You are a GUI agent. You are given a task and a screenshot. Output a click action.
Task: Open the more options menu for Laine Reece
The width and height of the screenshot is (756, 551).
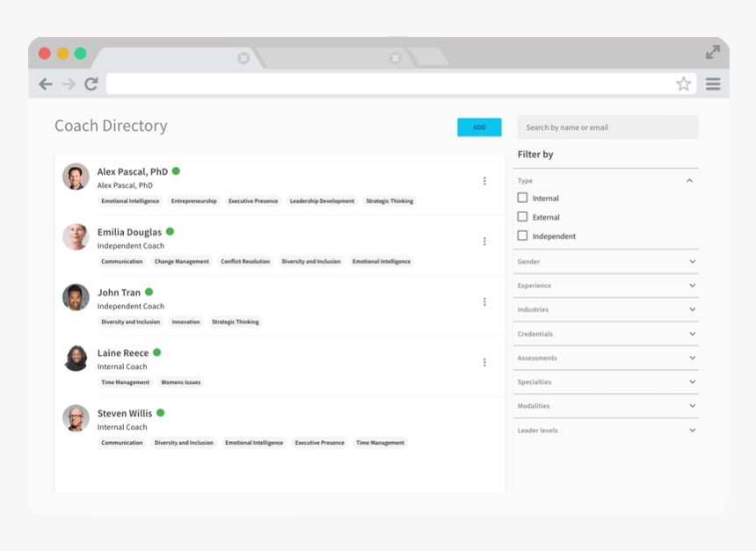484,362
